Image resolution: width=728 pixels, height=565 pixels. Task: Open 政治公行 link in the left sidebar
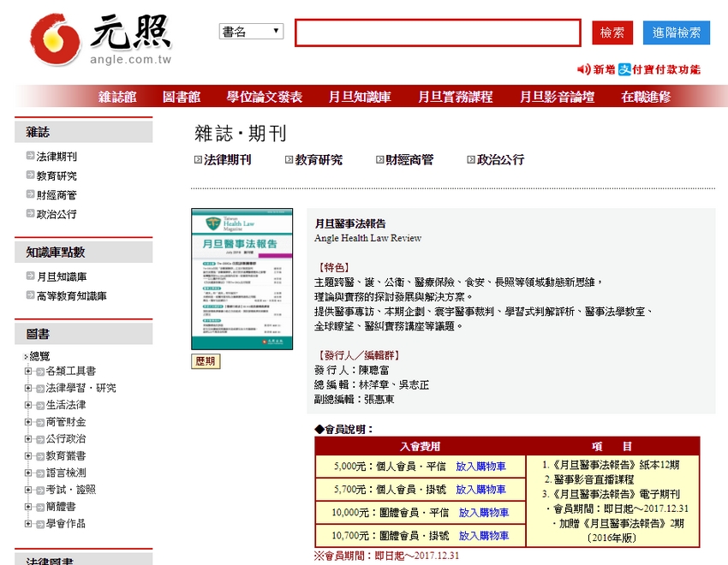[x=57, y=214]
